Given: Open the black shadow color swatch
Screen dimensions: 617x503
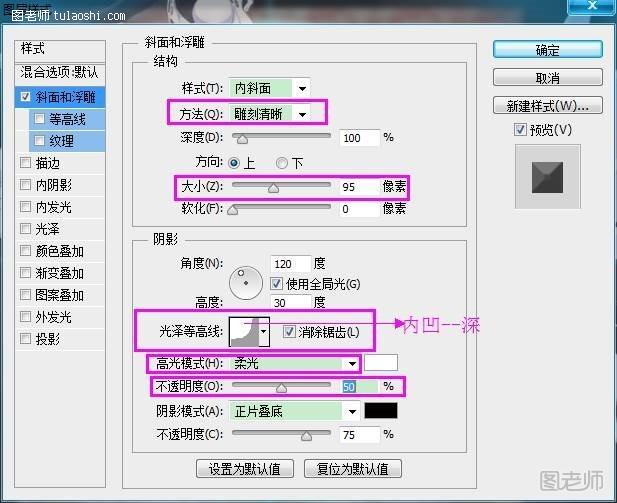Looking at the screenshot, I should click(381, 411).
